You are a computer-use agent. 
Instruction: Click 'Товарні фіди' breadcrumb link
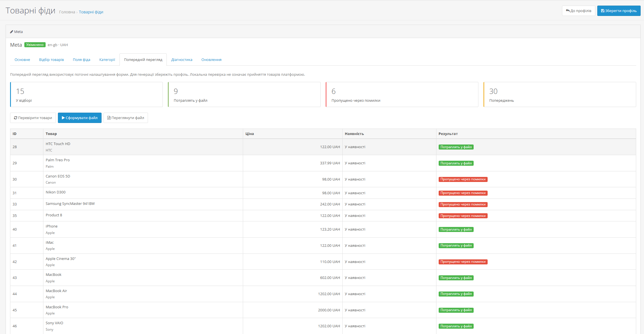(91, 12)
